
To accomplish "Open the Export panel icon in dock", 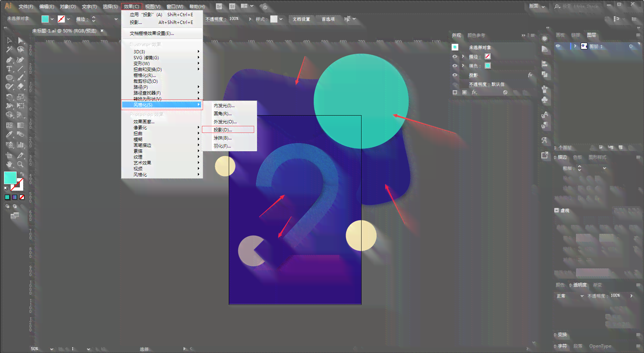I will click(x=545, y=155).
